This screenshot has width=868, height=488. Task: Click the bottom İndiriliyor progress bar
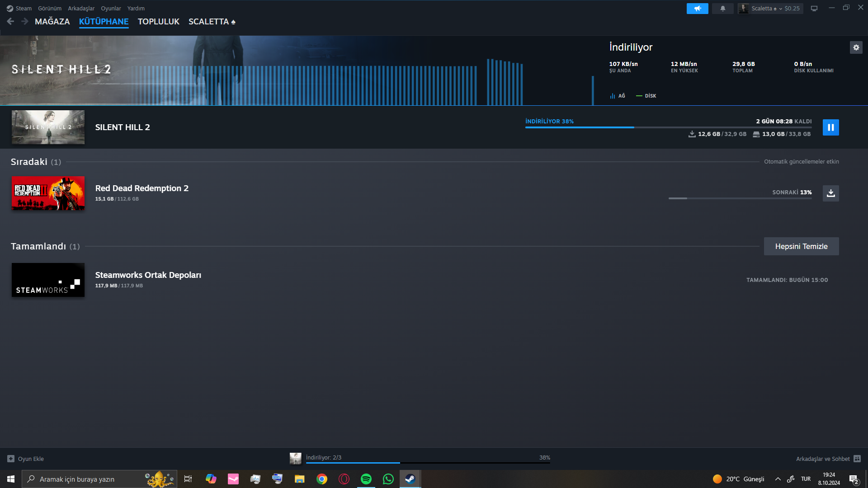pos(427,462)
